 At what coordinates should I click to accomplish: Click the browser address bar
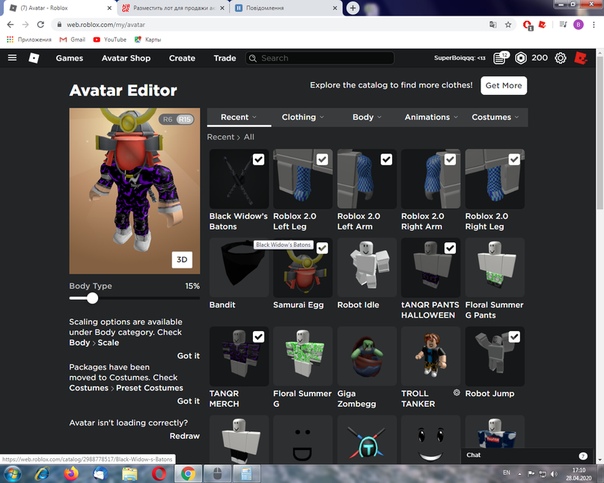click(x=270, y=25)
